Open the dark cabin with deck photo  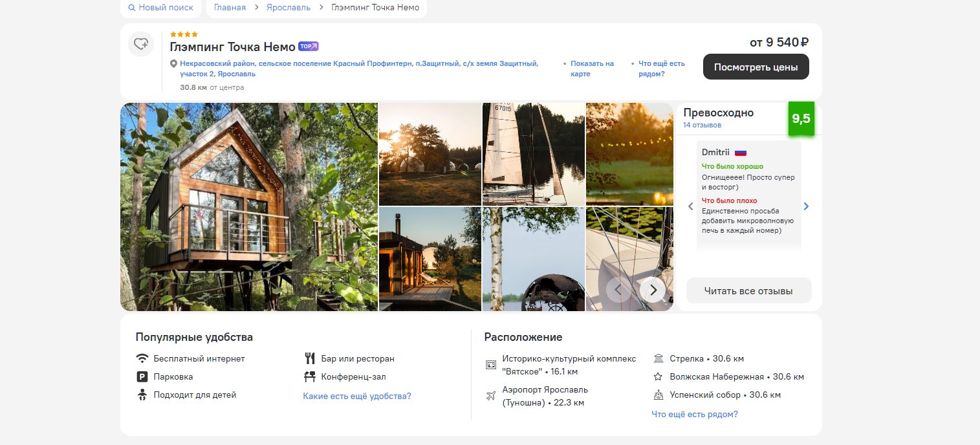(x=430, y=259)
